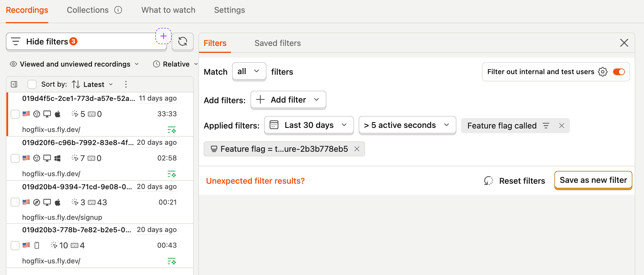
Task: Click the 33:33 duration text
Action: click(167, 114)
